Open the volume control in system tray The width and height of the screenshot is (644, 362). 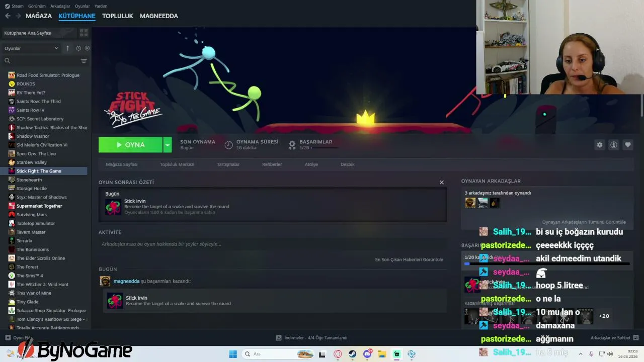tap(610, 354)
